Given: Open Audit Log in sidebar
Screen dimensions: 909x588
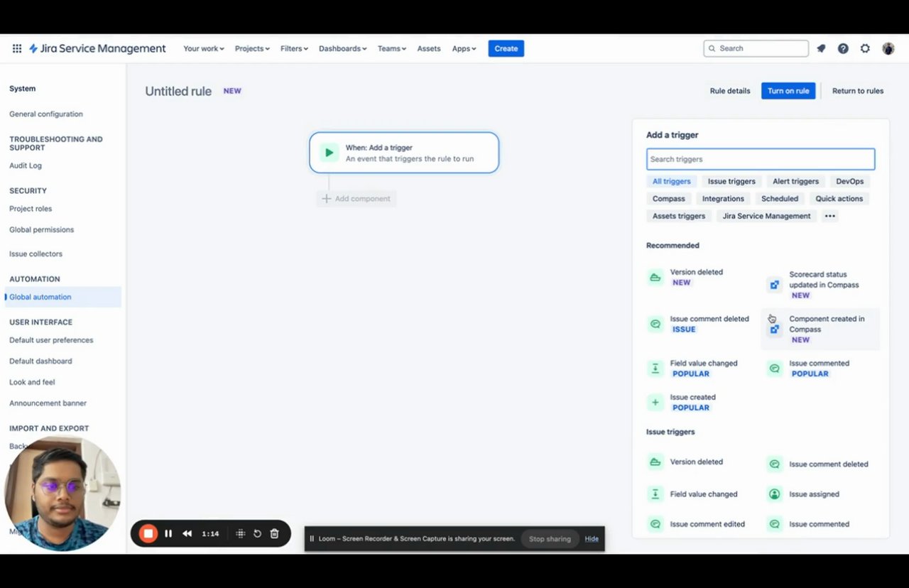Looking at the screenshot, I should pyautogui.click(x=26, y=165).
